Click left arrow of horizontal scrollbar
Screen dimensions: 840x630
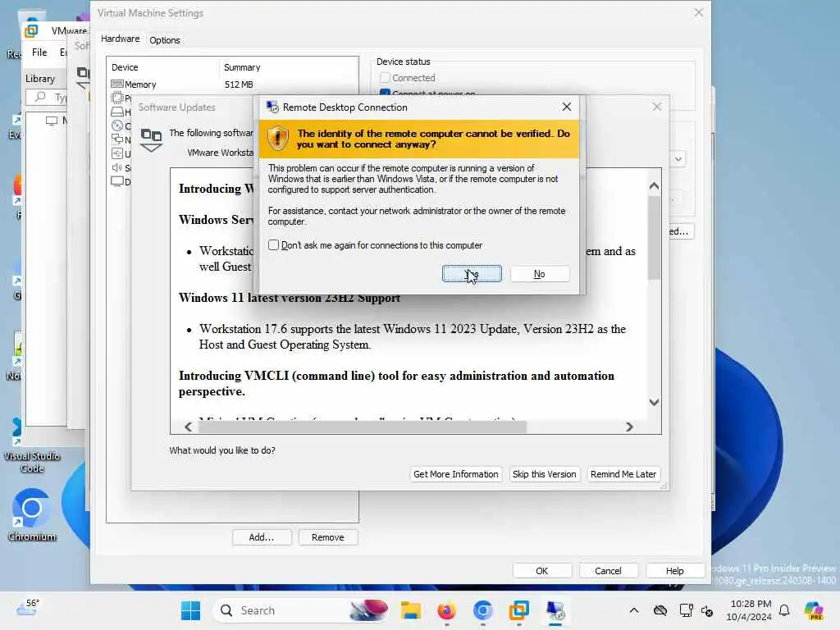pyautogui.click(x=189, y=427)
